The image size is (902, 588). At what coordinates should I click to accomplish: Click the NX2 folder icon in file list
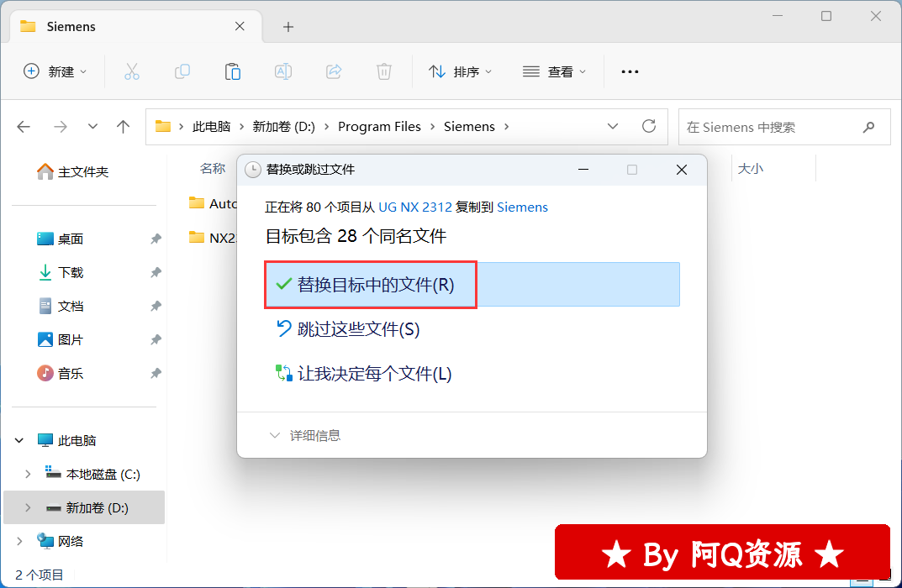(x=197, y=238)
